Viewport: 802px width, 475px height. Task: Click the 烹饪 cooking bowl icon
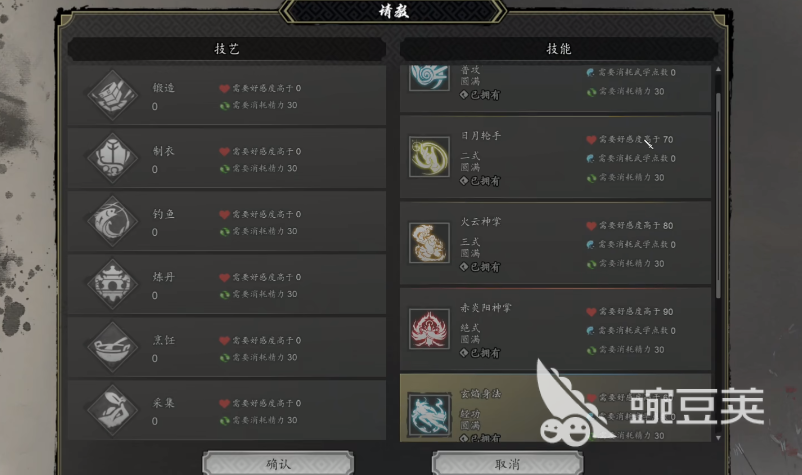coord(113,347)
